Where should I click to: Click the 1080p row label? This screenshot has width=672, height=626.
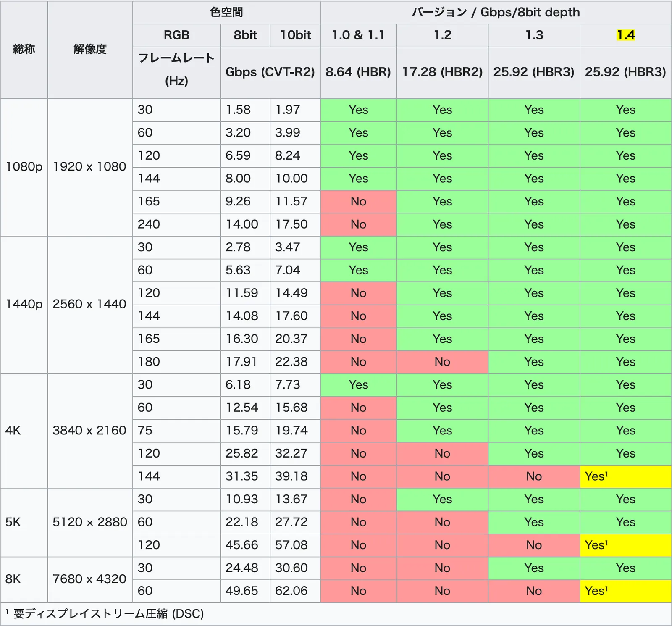(x=24, y=167)
